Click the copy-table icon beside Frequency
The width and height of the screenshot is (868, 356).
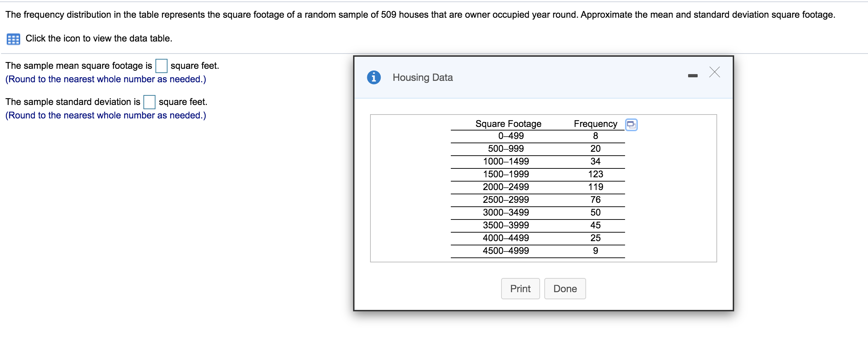(x=631, y=124)
